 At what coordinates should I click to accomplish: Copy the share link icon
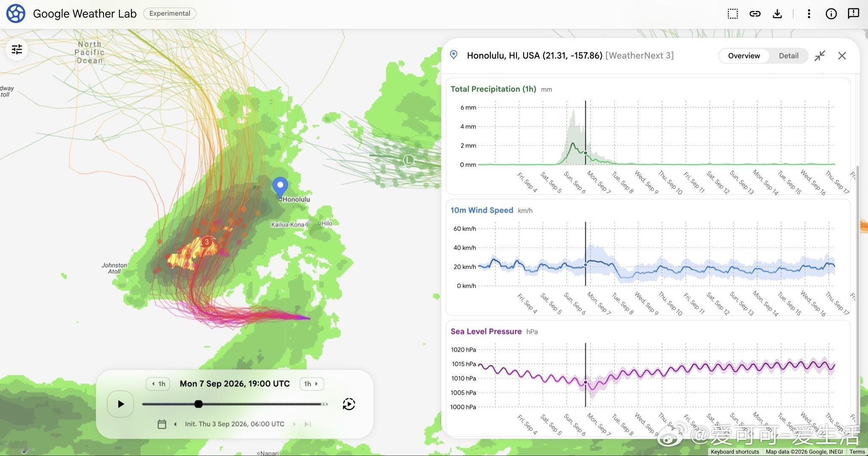coord(755,14)
